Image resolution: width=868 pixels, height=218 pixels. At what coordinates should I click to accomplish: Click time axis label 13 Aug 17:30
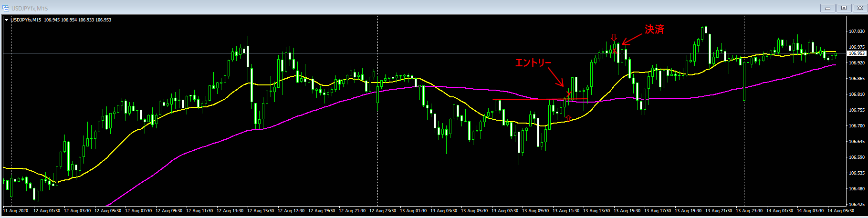tap(658, 211)
